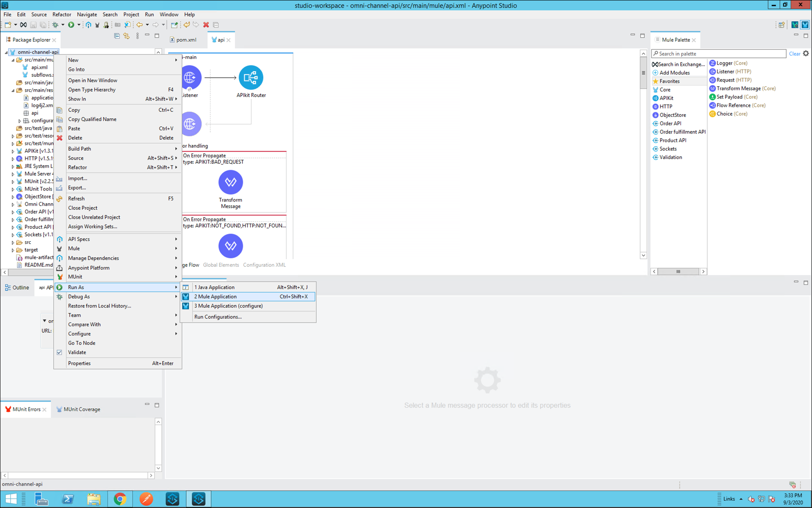Close the MUnit Errors tab

(44, 410)
